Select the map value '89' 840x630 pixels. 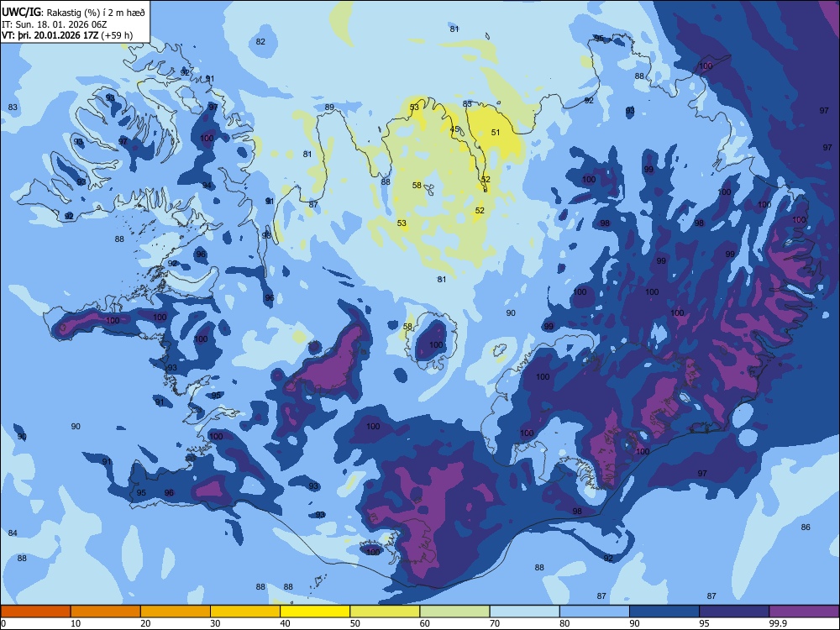coord(329,108)
